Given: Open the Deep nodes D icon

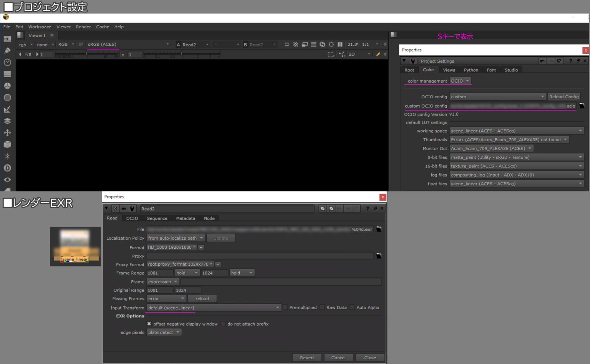Looking at the screenshot, I should point(7,168).
